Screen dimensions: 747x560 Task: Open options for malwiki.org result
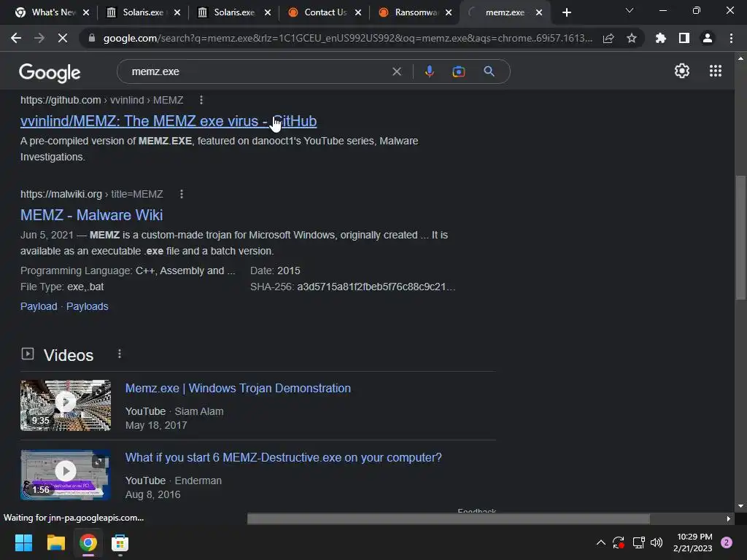(x=182, y=194)
